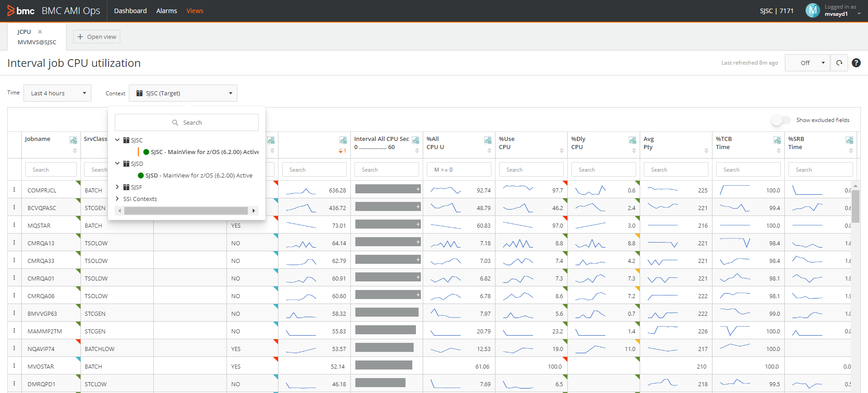Open row menu for COMPRJCL
The image size is (868, 393).
pos(14,190)
